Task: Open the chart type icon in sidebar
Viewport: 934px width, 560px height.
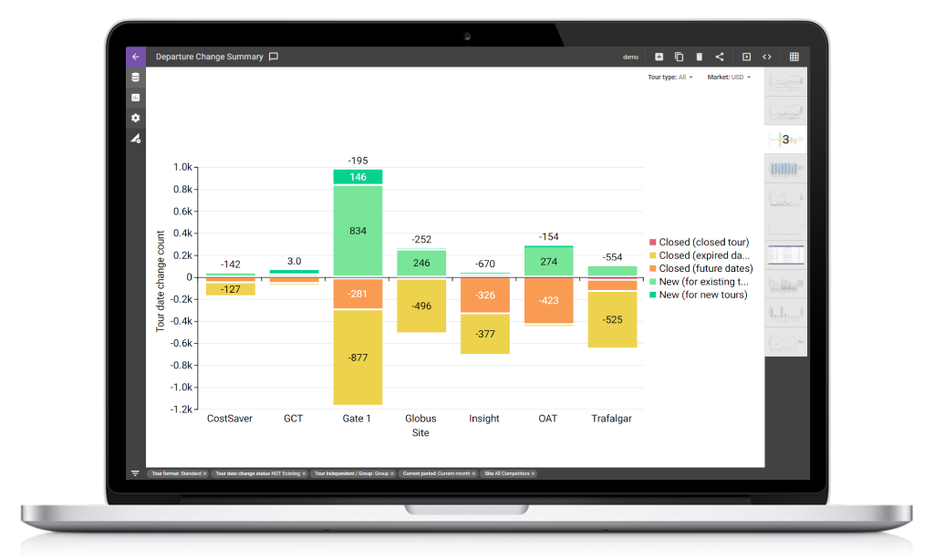Action: coord(136,98)
